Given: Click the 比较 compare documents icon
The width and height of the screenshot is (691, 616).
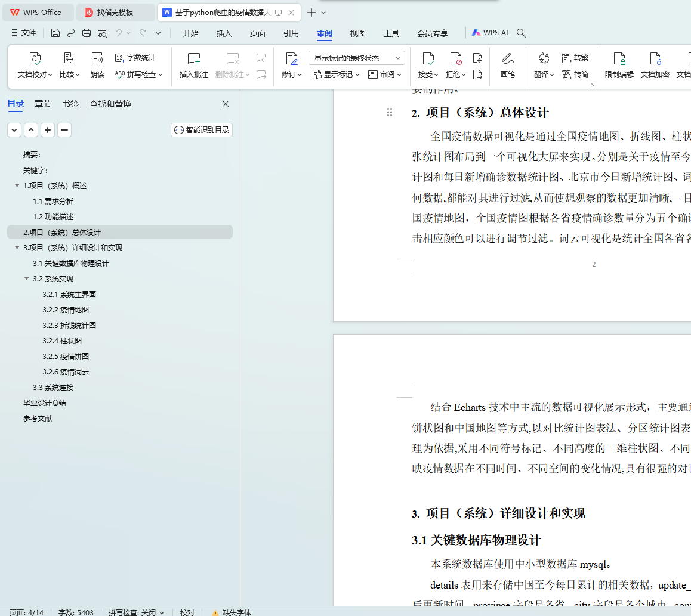Looking at the screenshot, I should tap(70, 58).
